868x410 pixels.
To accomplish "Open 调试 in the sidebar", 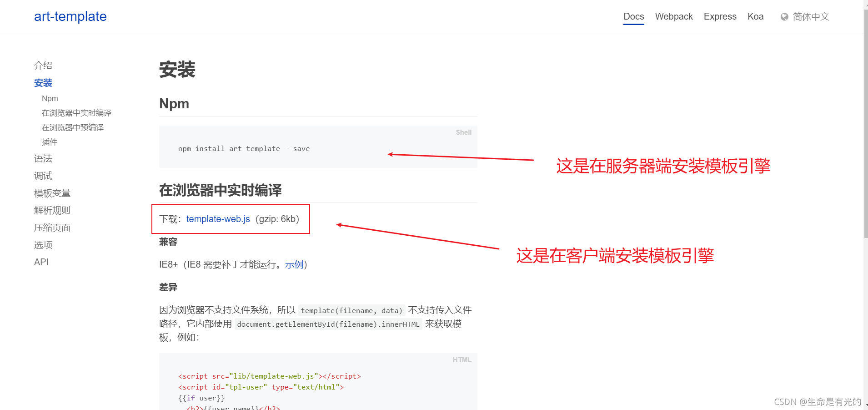I will coord(43,176).
